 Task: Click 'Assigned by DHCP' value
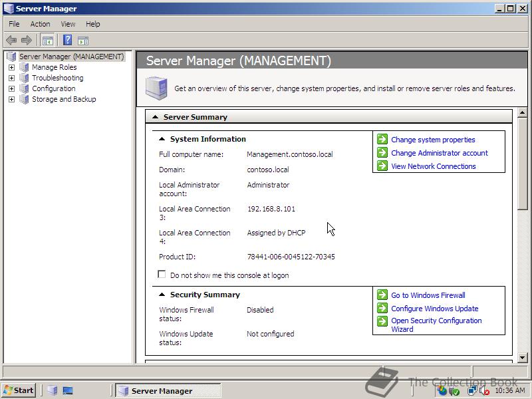click(276, 233)
